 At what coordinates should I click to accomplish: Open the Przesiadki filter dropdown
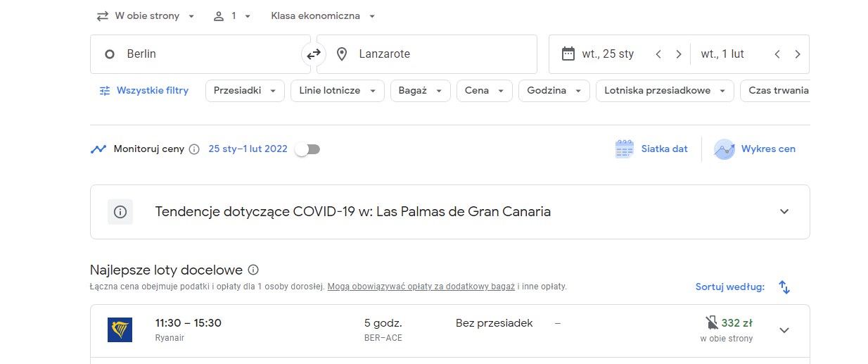(x=245, y=91)
